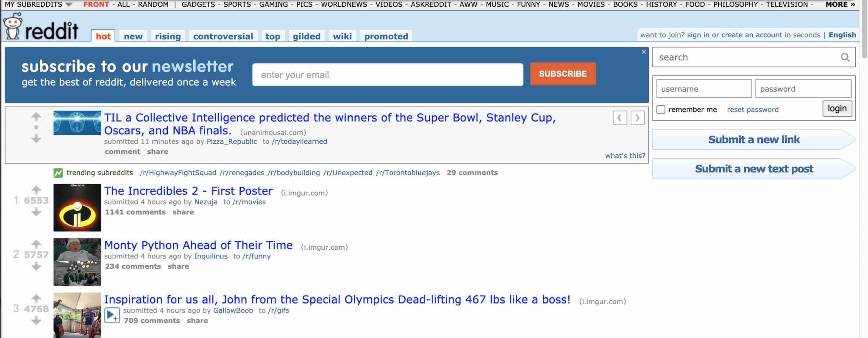Click the trending subreddits icon
This screenshot has width=868, height=338.
point(58,173)
